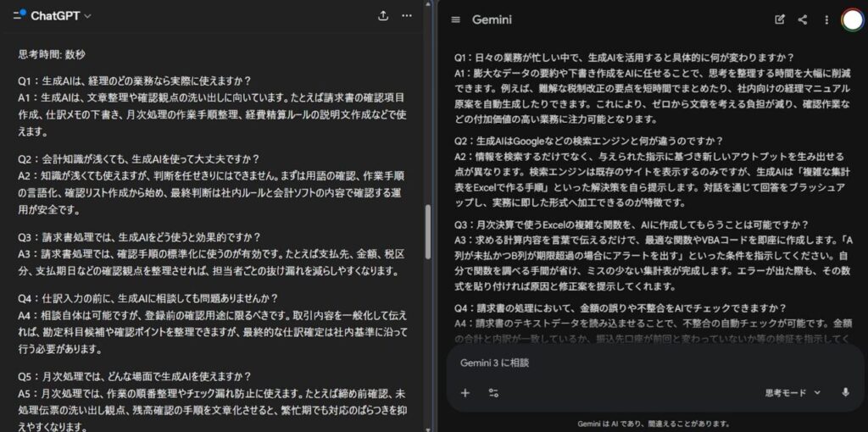Open the Gemini hamburger main menu

(x=456, y=19)
